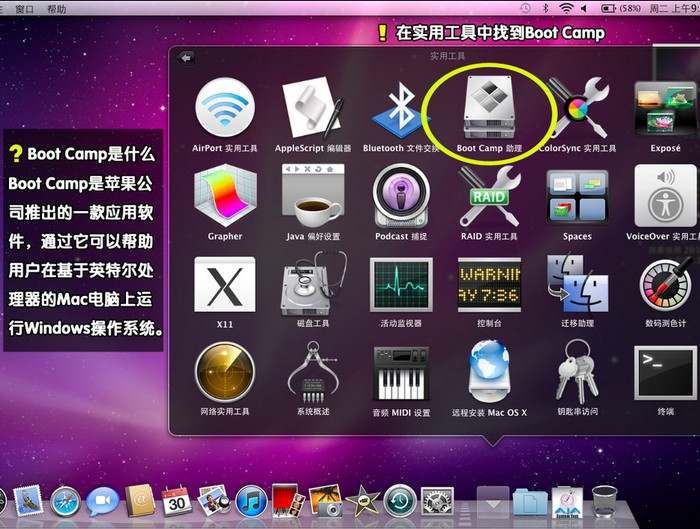Launch ColorSync utility
The width and height of the screenshot is (700, 529).
(577, 108)
